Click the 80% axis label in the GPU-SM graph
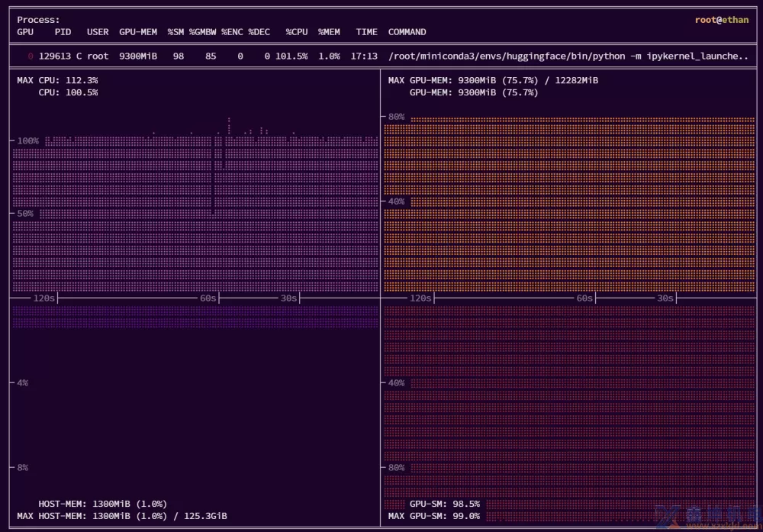This screenshot has width=763, height=532. click(x=396, y=468)
